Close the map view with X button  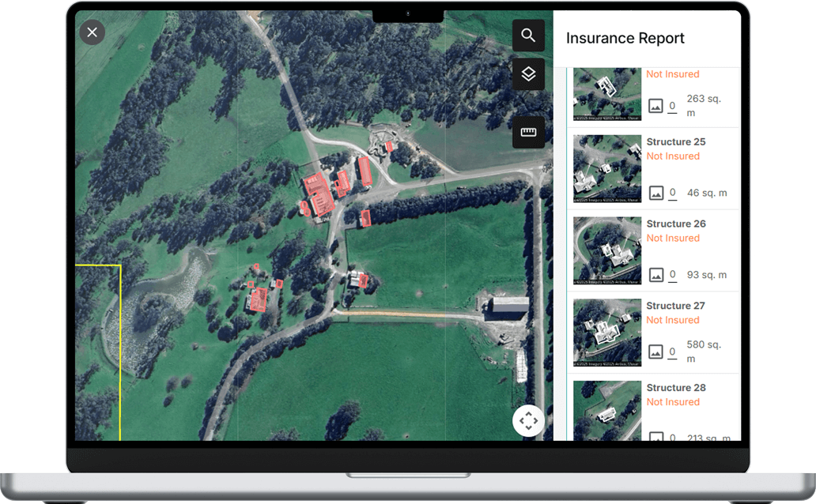point(93,32)
